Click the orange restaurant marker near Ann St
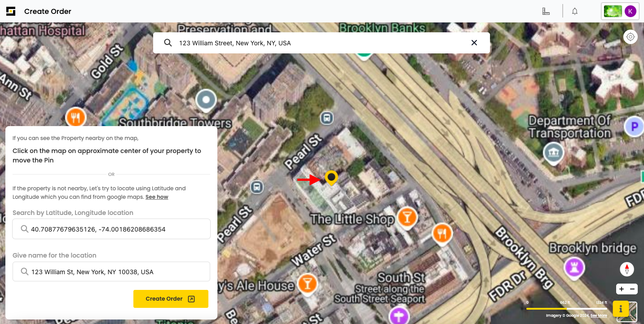The height and width of the screenshot is (324, 644). click(x=76, y=118)
